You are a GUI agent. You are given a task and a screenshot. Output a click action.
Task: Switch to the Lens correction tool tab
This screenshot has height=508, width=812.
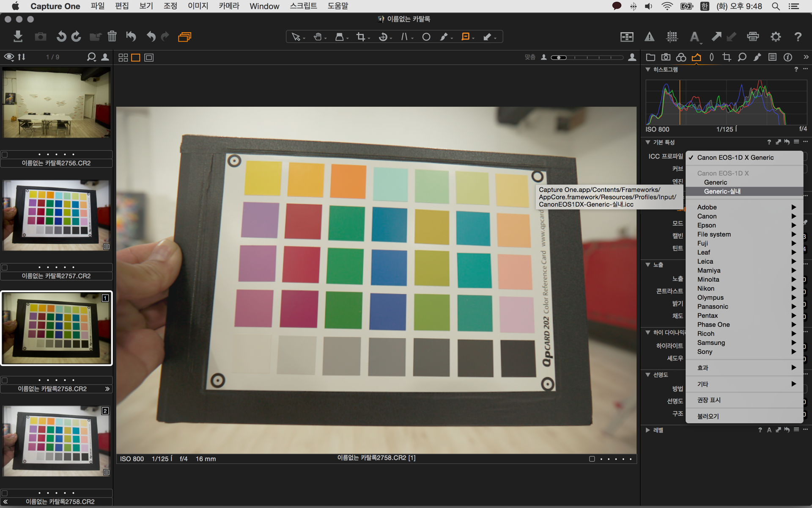pyautogui.click(x=712, y=57)
